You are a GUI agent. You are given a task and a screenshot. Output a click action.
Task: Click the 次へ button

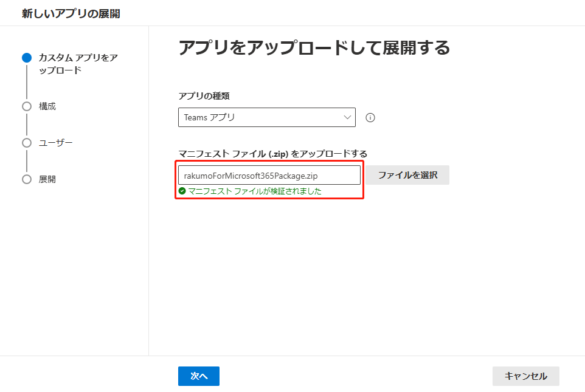pos(199,376)
